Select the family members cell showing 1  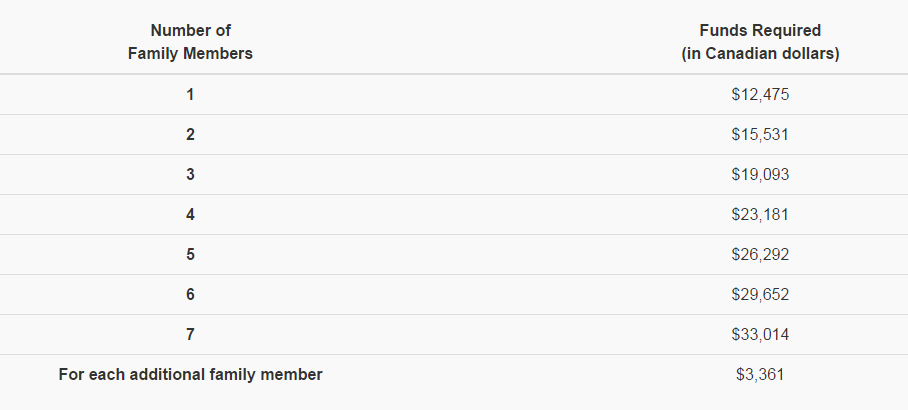coord(190,95)
